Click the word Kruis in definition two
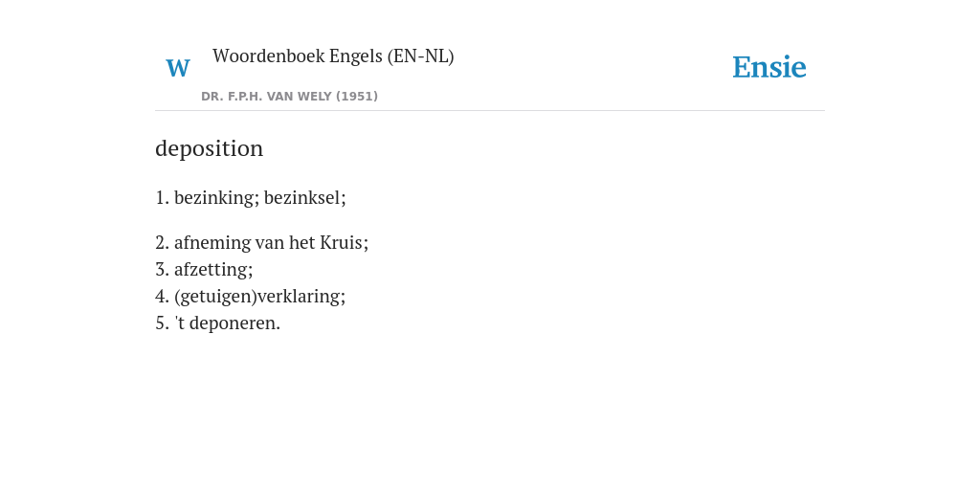This screenshot has width=980, height=490. pos(344,242)
